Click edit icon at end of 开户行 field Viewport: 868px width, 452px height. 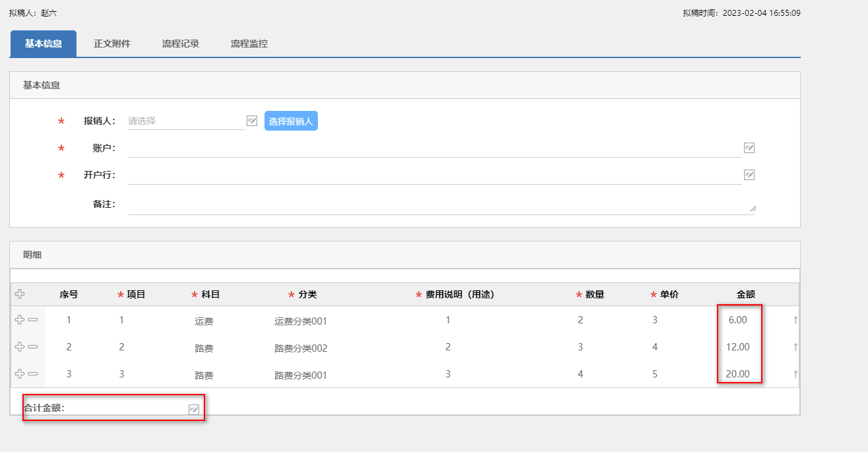pos(749,175)
